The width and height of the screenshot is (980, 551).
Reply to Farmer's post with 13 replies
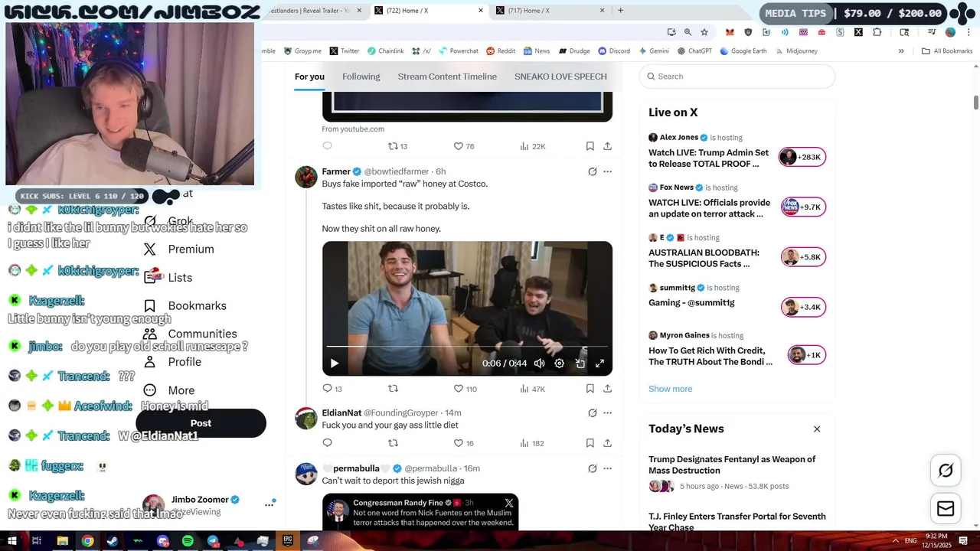pyautogui.click(x=332, y=389)
